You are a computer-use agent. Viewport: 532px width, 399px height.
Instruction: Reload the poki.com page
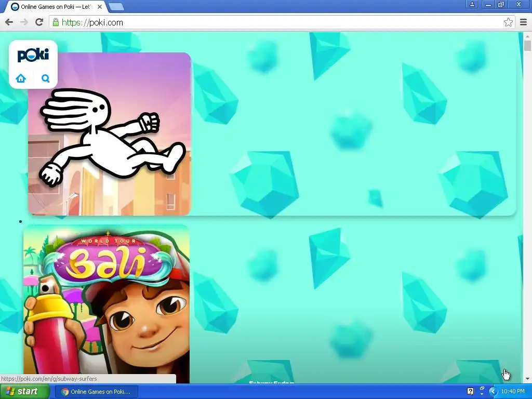tap(39, 22)
